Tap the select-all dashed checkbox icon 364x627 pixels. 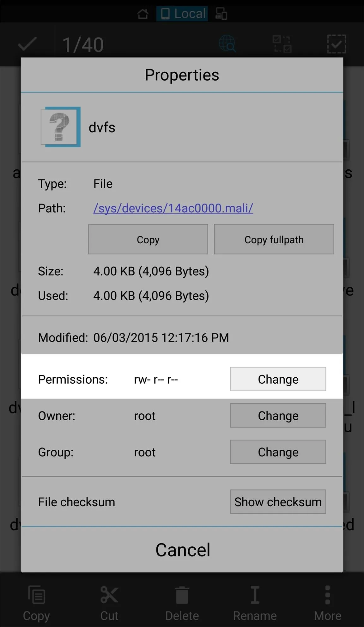(x=337, y=44)
